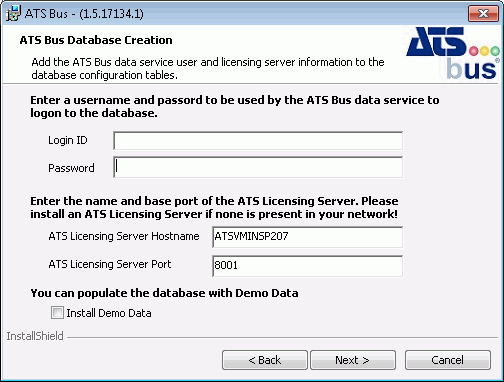Click the 'ATS Licensing Server Port' label
The image size is (504, 382).
pos(110,264)
